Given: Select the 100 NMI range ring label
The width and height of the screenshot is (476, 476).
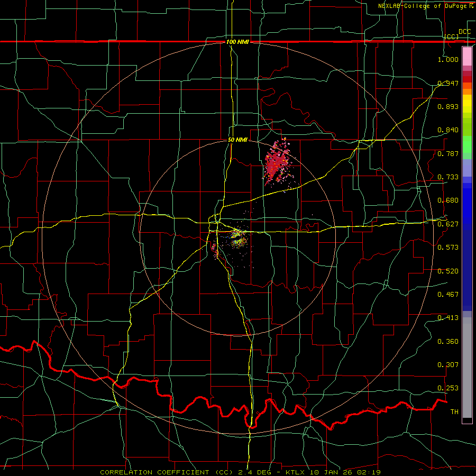Looking at the screenshot, I should [x=237, y=42].
